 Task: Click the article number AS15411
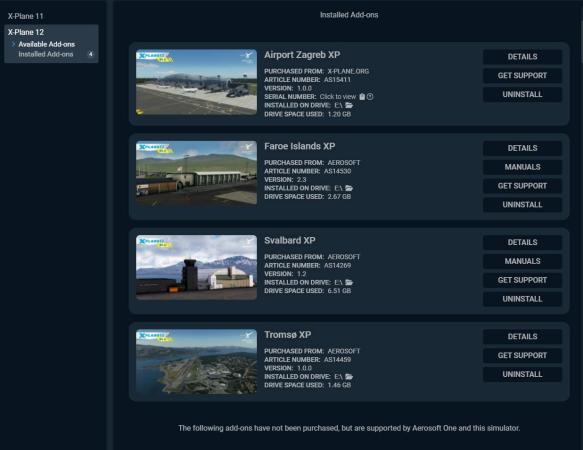click(337, 80)
